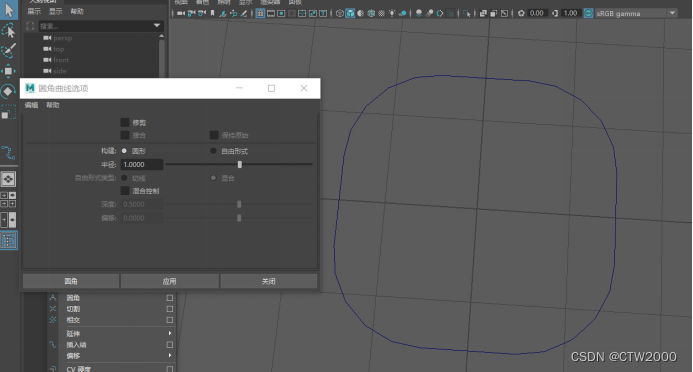
Task: Click the viewport bookmark icon
Action: point(213,13)
